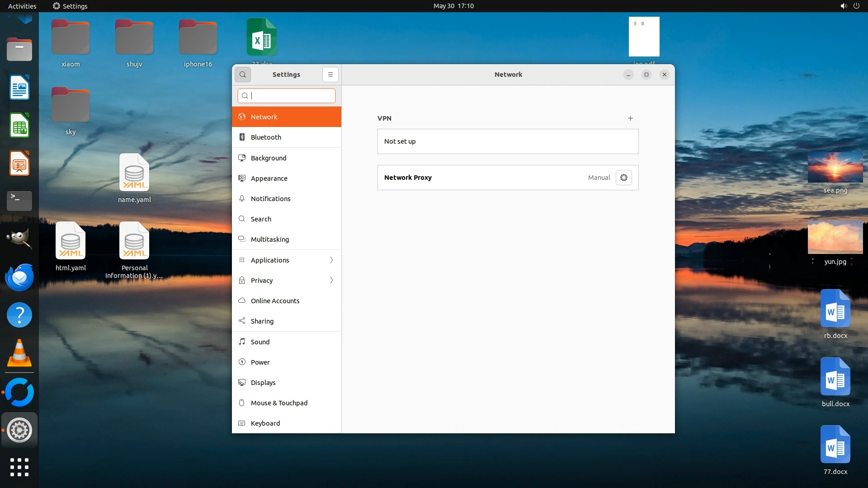Open Network Proxy settings gear
The image size is (868, 488).
coord(624,178)
